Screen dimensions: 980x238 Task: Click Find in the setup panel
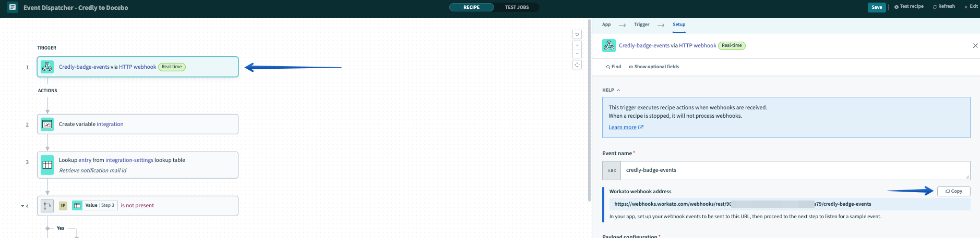tap(614, 67)
